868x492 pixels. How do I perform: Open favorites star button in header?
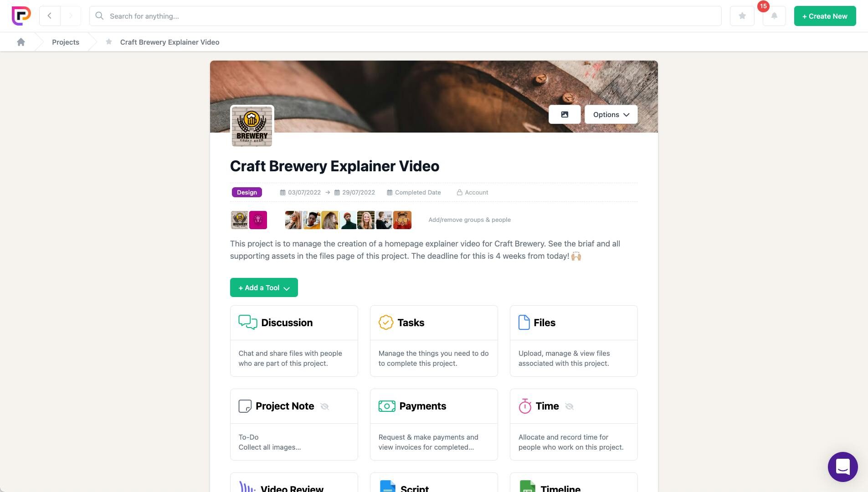742,16
